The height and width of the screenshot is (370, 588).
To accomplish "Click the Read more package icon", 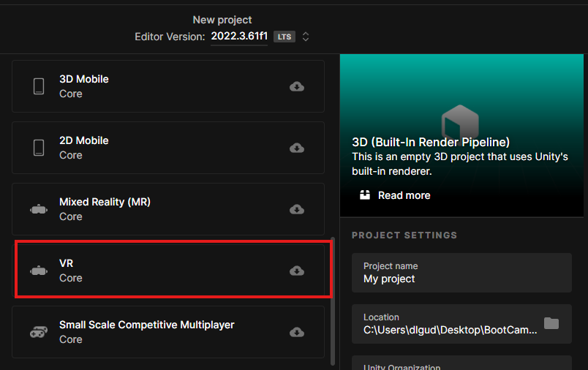I will click(365, 195).
